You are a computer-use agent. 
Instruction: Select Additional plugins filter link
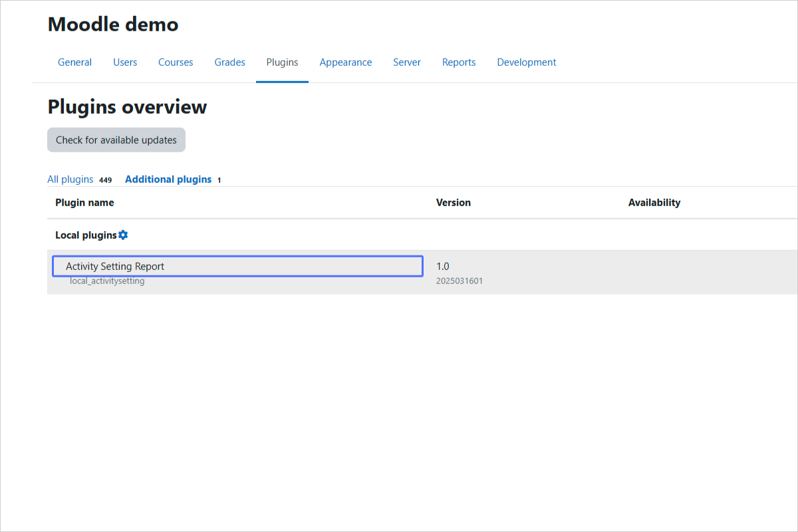click(x=168, y=180)
